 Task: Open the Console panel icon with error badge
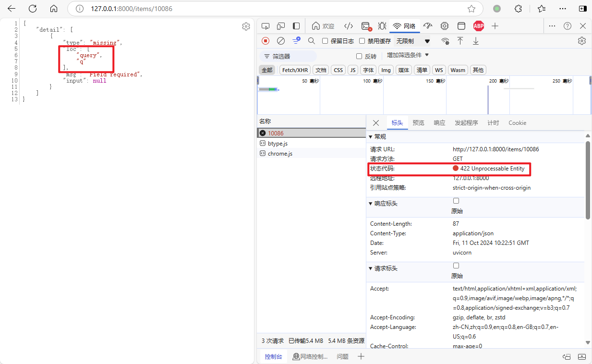tap(366, 26)
